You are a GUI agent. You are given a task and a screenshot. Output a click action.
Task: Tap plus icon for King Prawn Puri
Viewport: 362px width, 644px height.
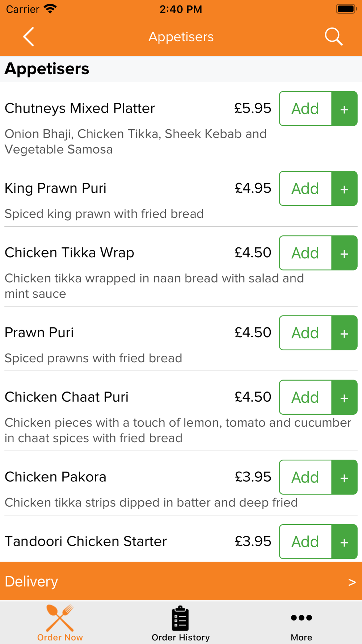(344, 189)
